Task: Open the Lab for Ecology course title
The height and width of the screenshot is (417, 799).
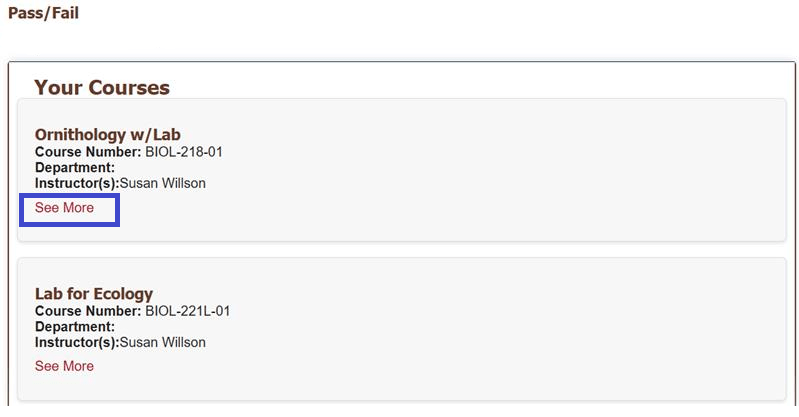Action: pyautogui.click(x=94, y=293)
